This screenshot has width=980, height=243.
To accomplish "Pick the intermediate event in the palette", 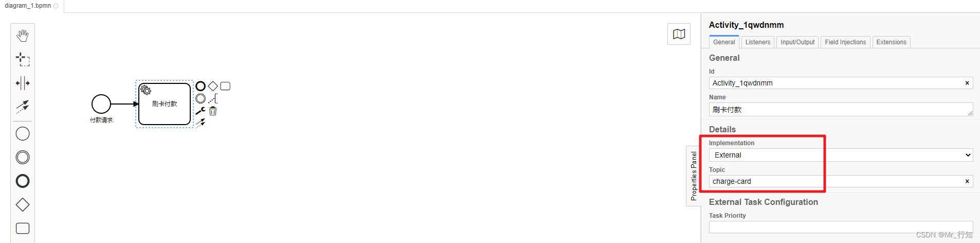I will 23,158.
